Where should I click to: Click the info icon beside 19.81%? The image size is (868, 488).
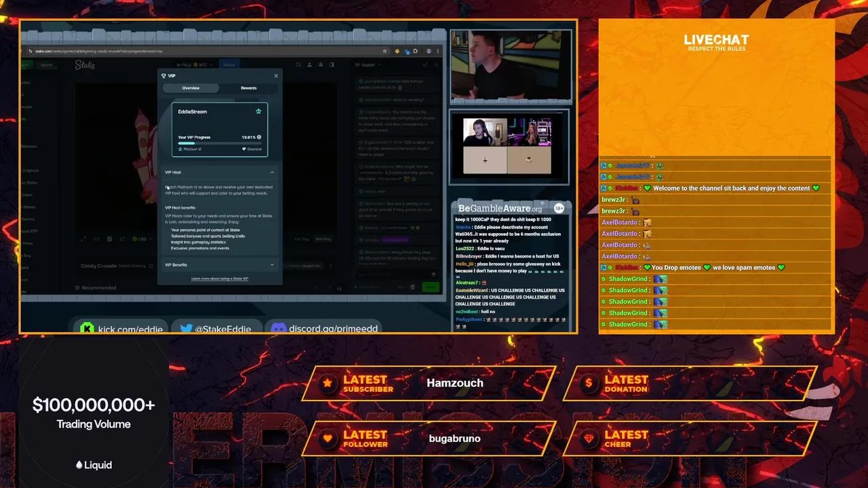(x=259, y=137)
